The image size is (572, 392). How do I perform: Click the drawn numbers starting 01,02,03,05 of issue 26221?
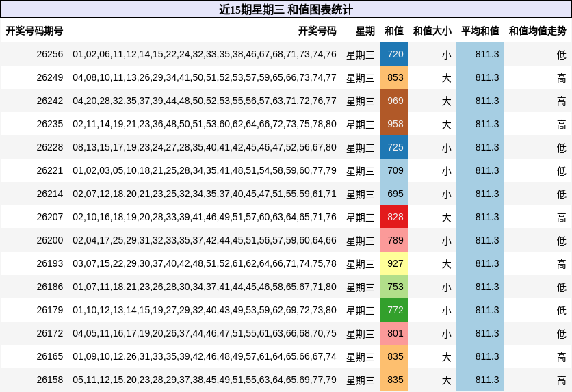pyautogui.click(x=205, y=170)
